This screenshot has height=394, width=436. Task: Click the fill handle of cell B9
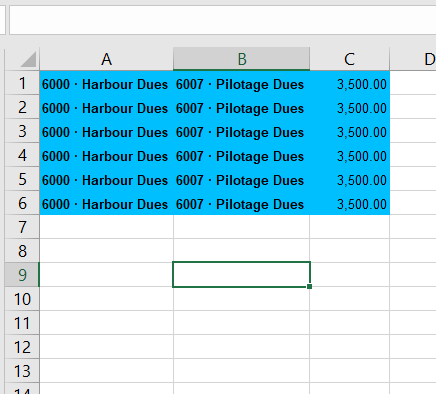click(309, 286)
